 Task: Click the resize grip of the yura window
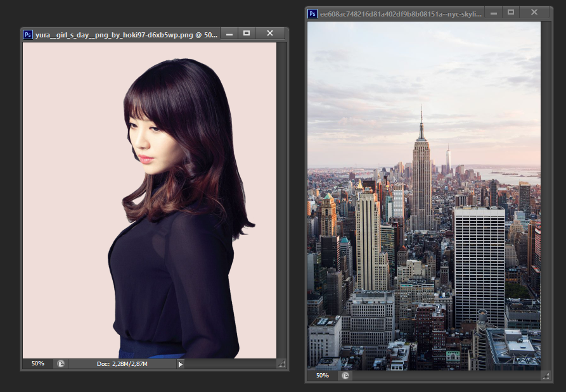point(282,364)
